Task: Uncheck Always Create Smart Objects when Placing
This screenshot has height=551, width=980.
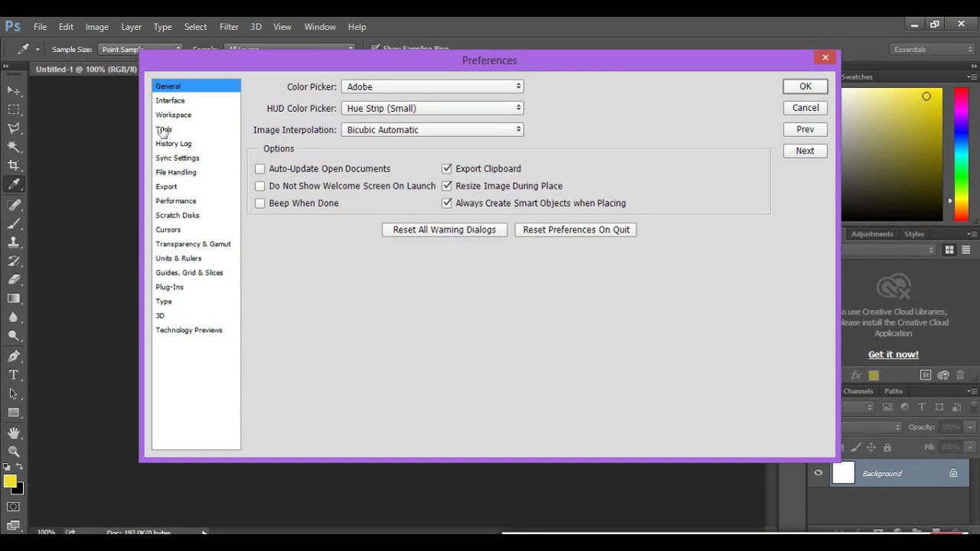Action: (x=447, y=204)
